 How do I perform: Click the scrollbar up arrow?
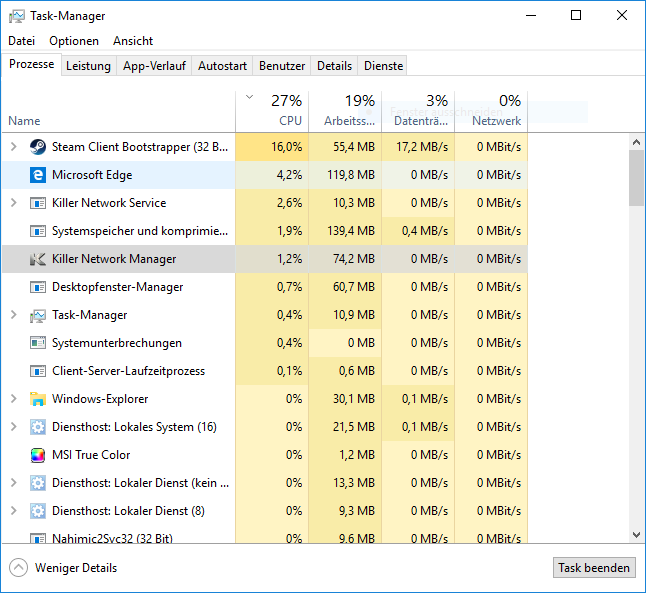(636, 142)
